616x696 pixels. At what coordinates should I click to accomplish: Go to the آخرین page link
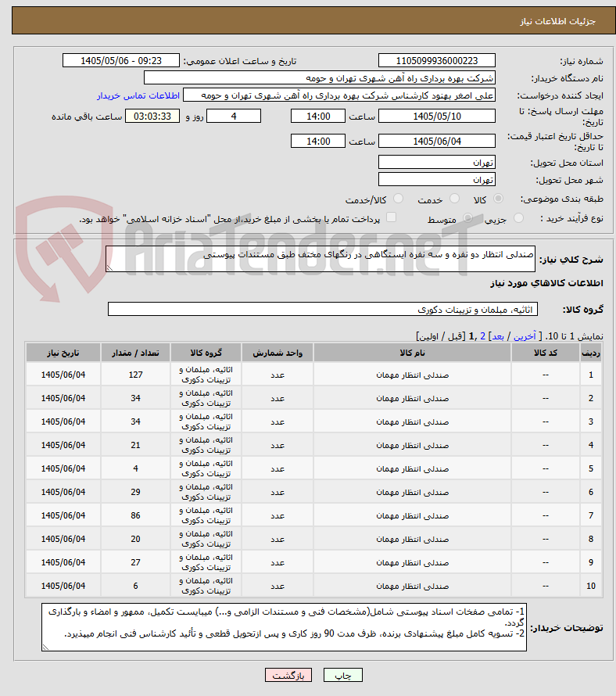pyautogui.click(x=525, y=336)
